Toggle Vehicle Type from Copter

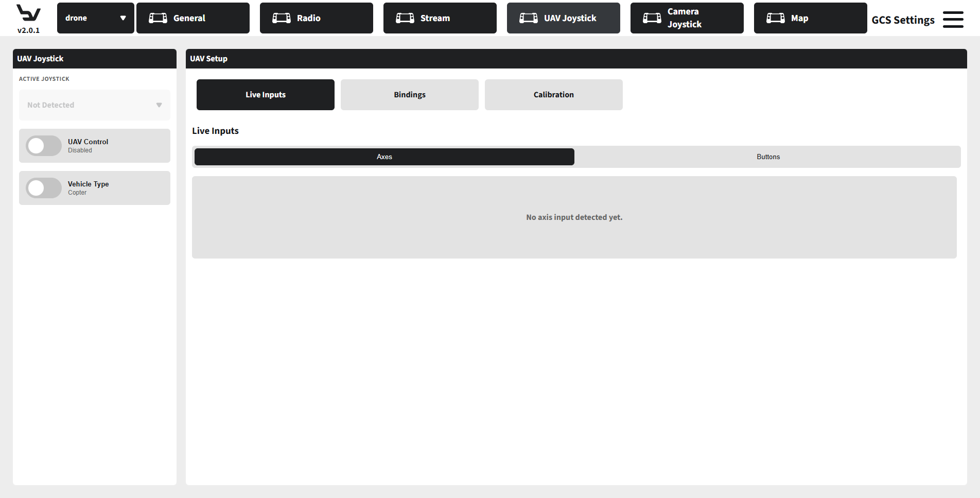[43, 188]
